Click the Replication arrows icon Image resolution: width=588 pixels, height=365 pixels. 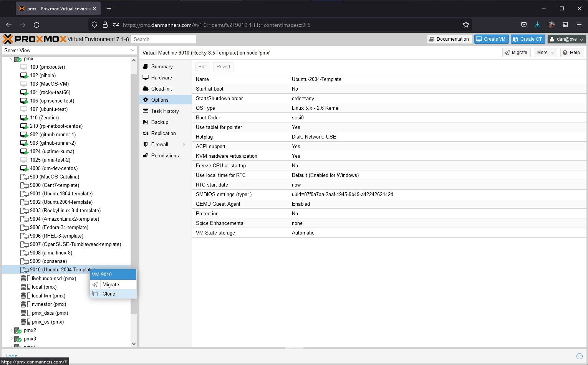pos(146,133)
